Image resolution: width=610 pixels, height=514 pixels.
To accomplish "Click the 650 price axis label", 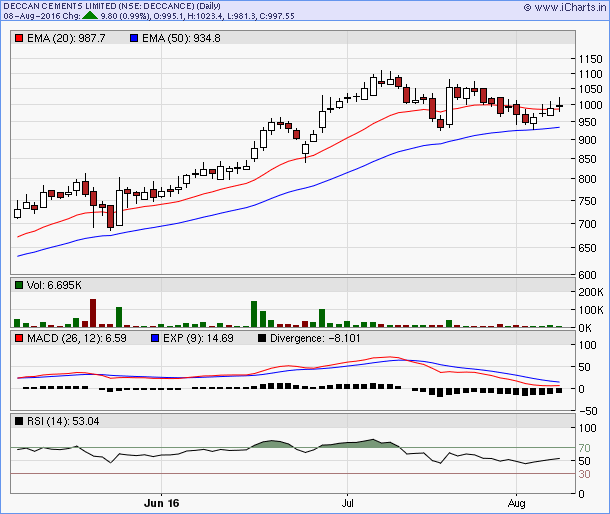I will click(x=587, y=248).
